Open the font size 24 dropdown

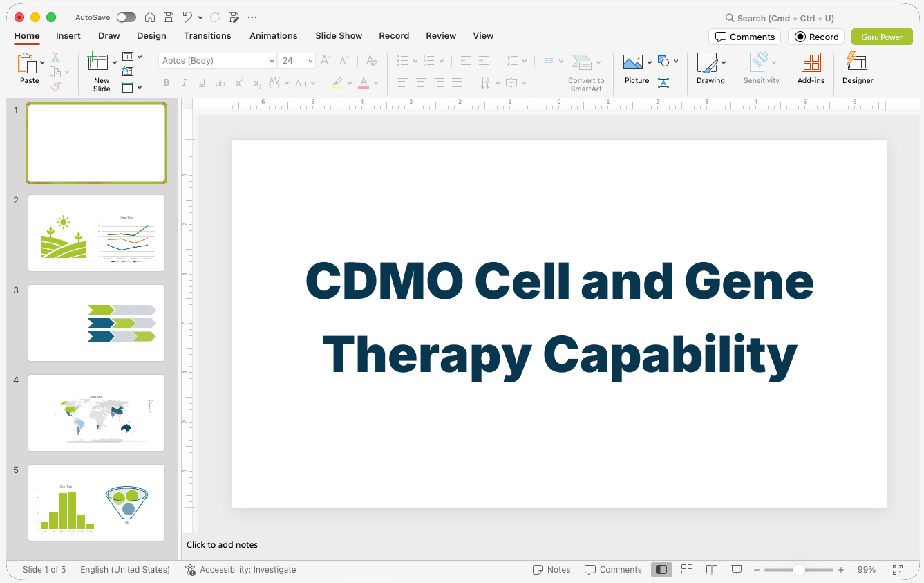click(x=311, y=61)
